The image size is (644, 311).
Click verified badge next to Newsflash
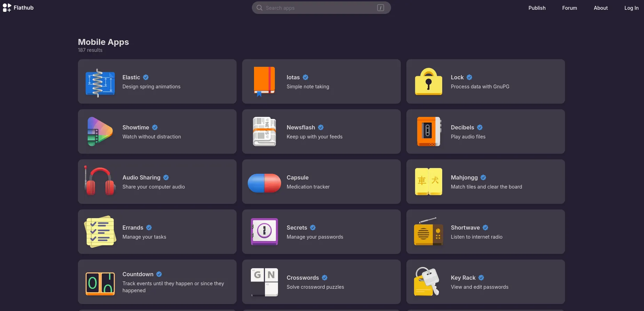tap(321, 127)
